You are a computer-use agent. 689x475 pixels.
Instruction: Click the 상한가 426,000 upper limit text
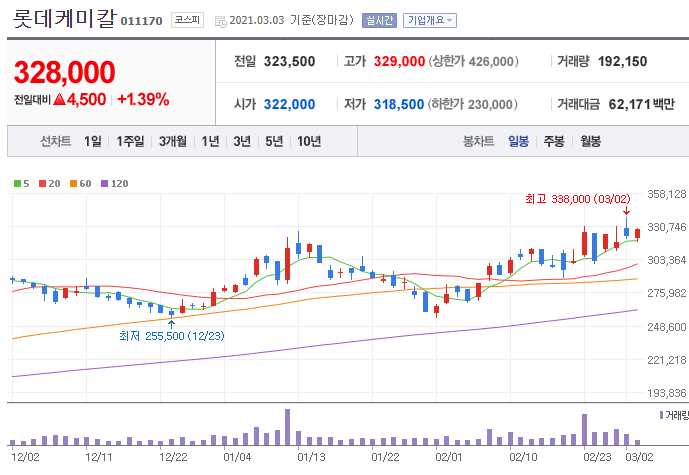474,62
